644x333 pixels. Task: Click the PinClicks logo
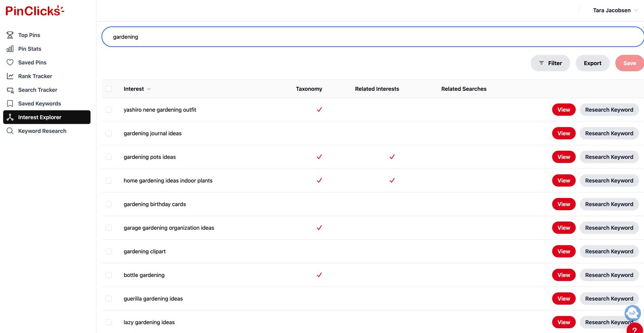pos(35,11)
